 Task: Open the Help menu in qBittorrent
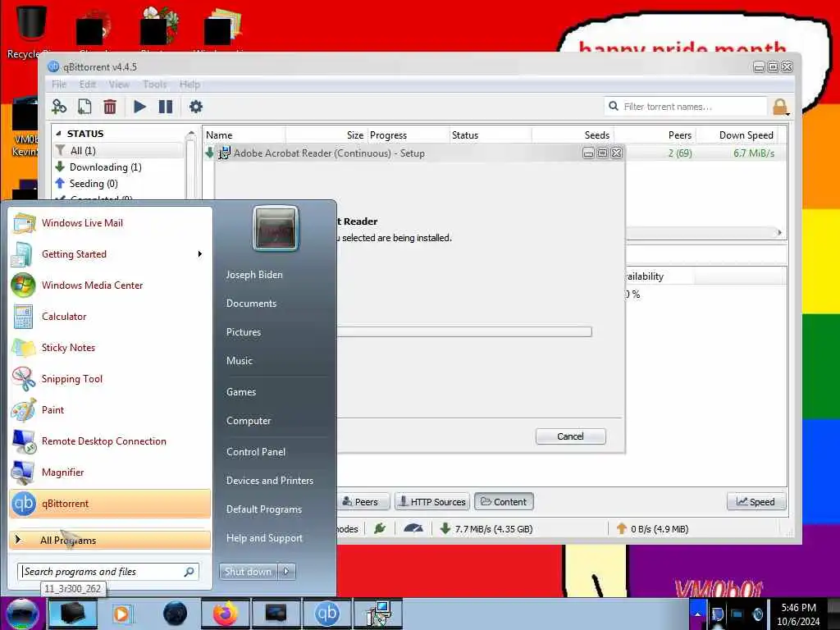pyautogui.click(x=189, y=84)
